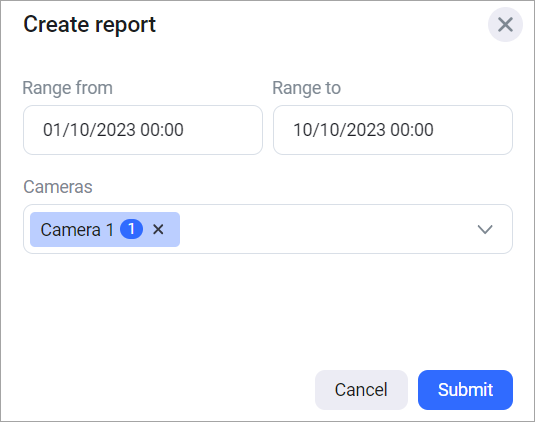Focus the Range to date field

(x=393, y=130)
